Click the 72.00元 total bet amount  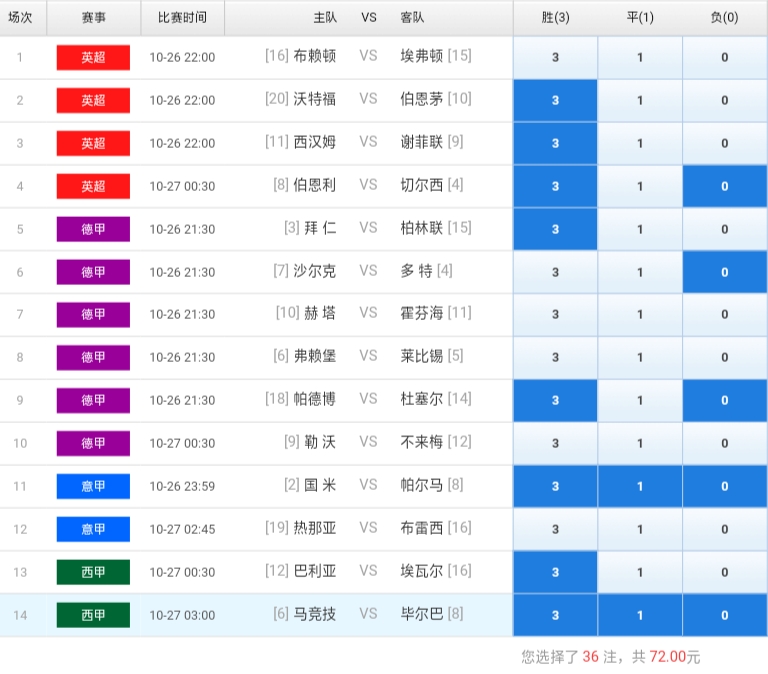tap(675, 657)
